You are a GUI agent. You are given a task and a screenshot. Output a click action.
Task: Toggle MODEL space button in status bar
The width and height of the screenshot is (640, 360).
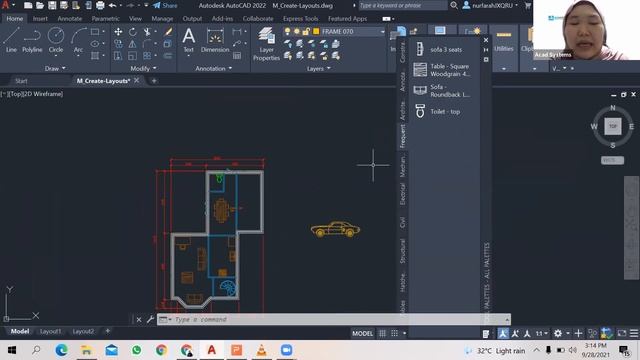point(362,333)
